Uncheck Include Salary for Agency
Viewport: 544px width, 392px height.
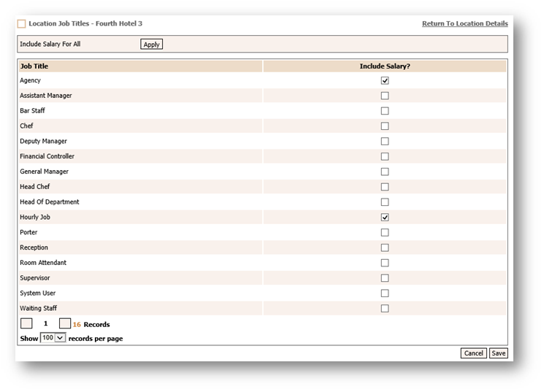[385, 81]
